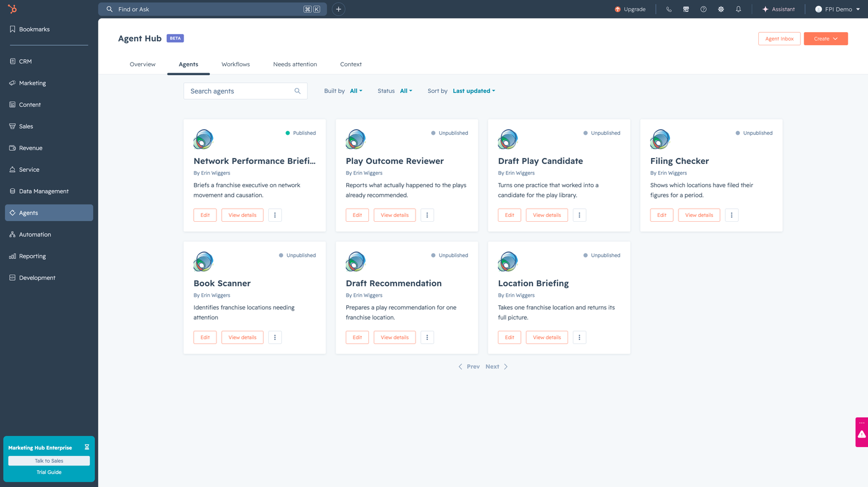Screen dimensions: 868x487
Task: View details for Book Scanner
Action: 243,337
